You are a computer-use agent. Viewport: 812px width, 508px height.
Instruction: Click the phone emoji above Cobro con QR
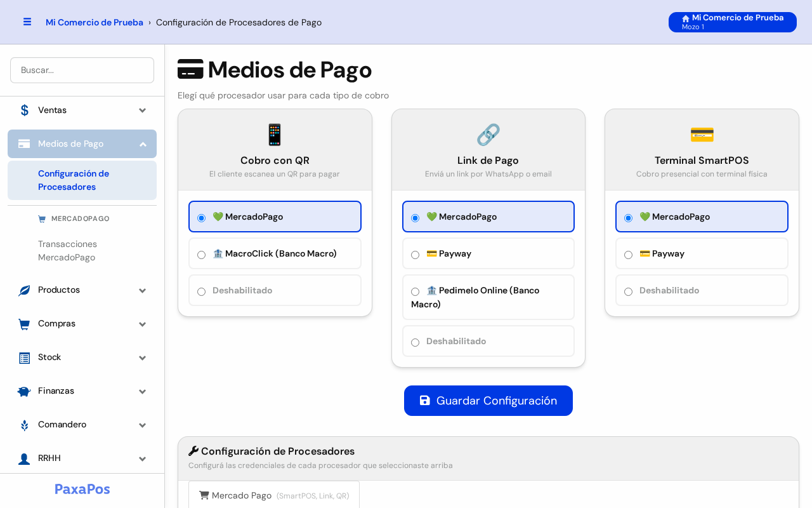coord(275,135)
